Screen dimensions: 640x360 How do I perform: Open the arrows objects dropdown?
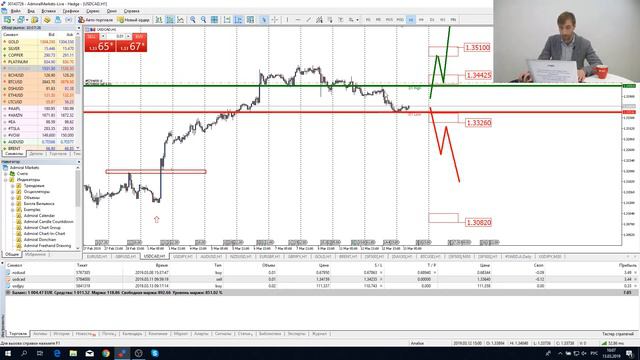point(358,20)
